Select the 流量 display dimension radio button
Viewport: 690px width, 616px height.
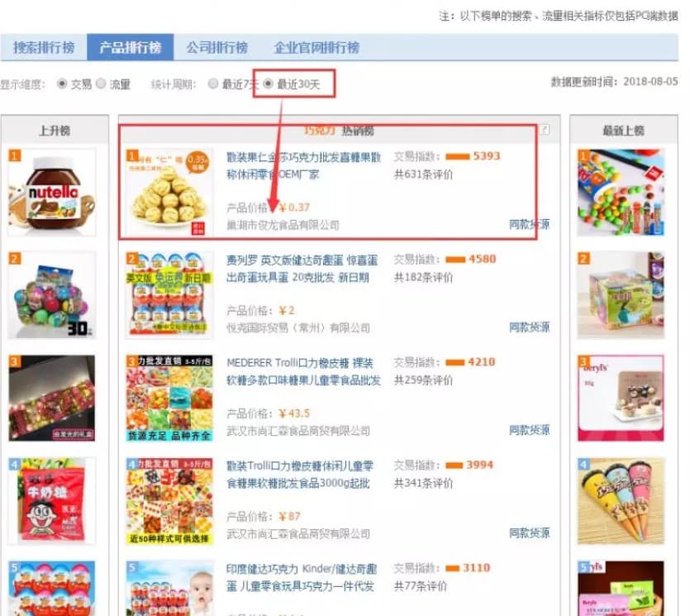[x=101, y=84]
